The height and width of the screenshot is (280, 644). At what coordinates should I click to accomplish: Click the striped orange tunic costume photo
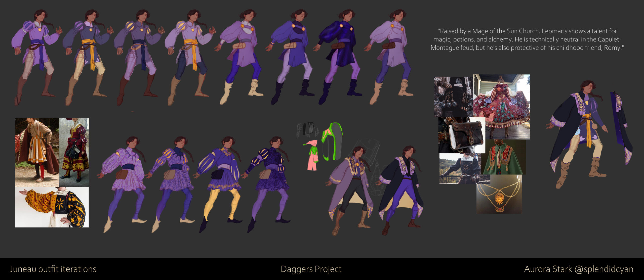pos(37,152)
